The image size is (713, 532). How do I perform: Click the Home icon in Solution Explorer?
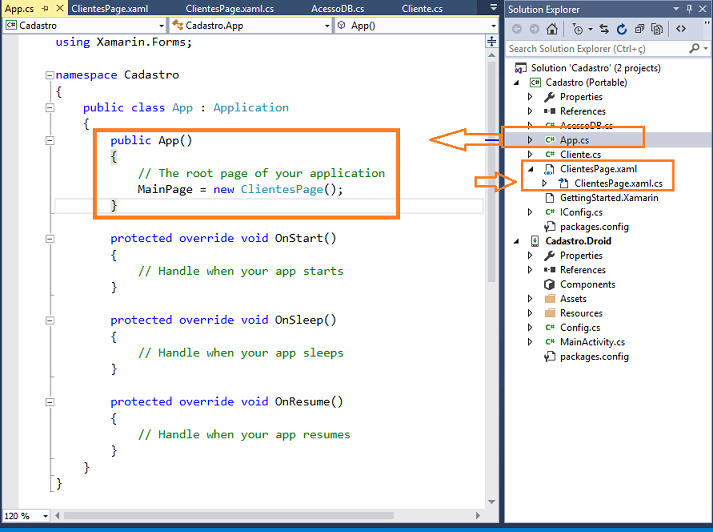pos(551,29)
